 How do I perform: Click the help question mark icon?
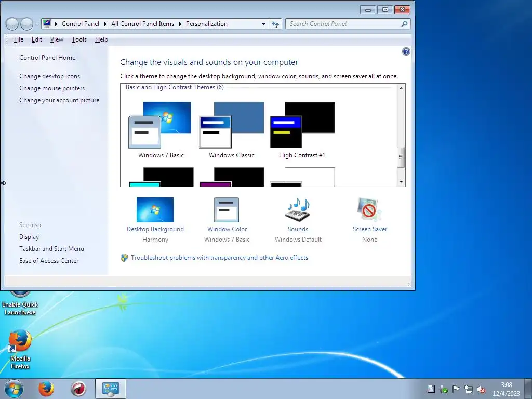click(406, 51)
